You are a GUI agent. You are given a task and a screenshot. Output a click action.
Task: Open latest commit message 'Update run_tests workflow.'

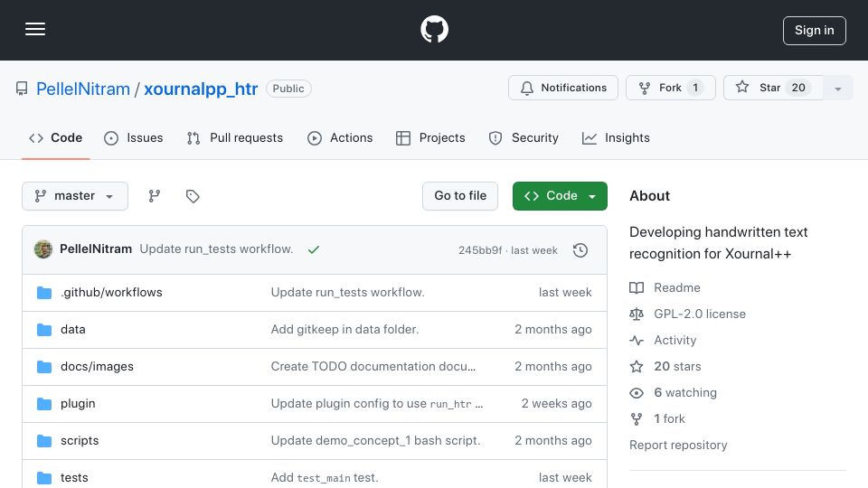pos(216,249)
